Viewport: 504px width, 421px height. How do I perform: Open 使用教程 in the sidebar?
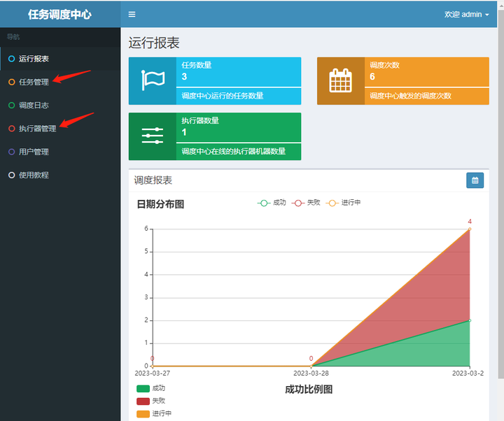[x=60, y=175]
